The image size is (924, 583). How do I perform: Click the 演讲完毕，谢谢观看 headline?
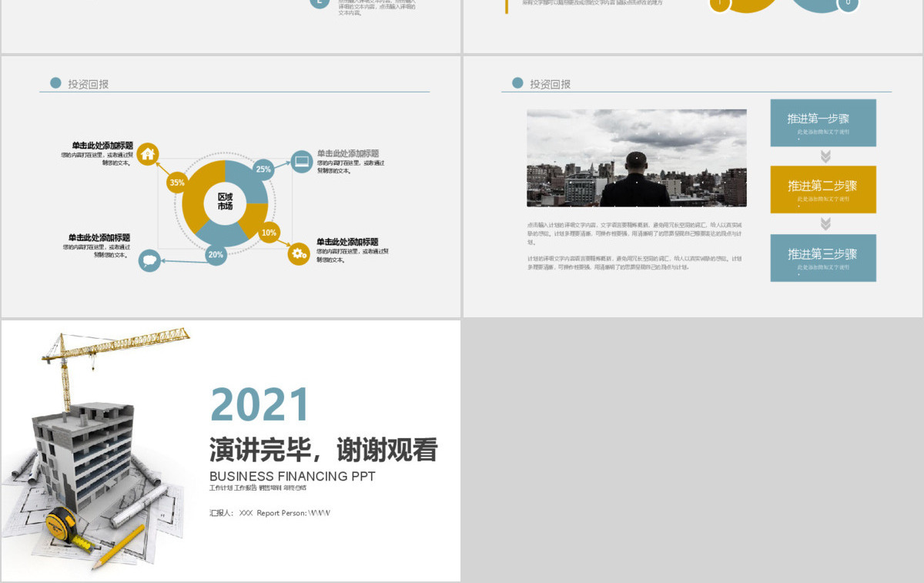pos(324,450)
